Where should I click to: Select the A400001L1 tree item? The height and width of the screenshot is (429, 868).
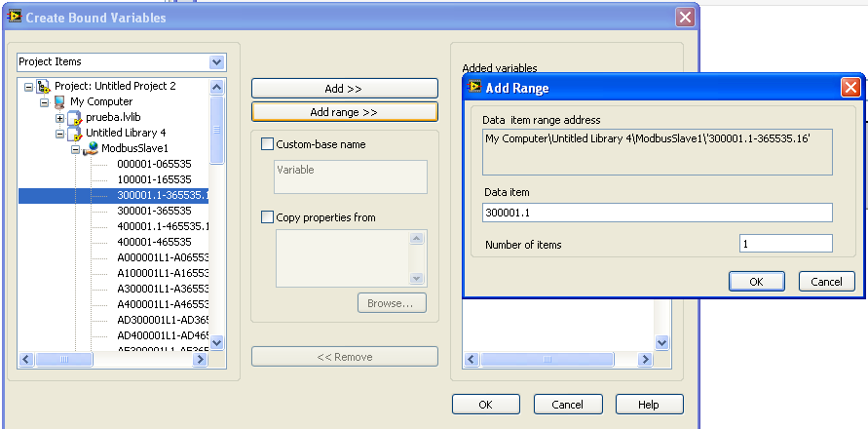pos(163,304)
